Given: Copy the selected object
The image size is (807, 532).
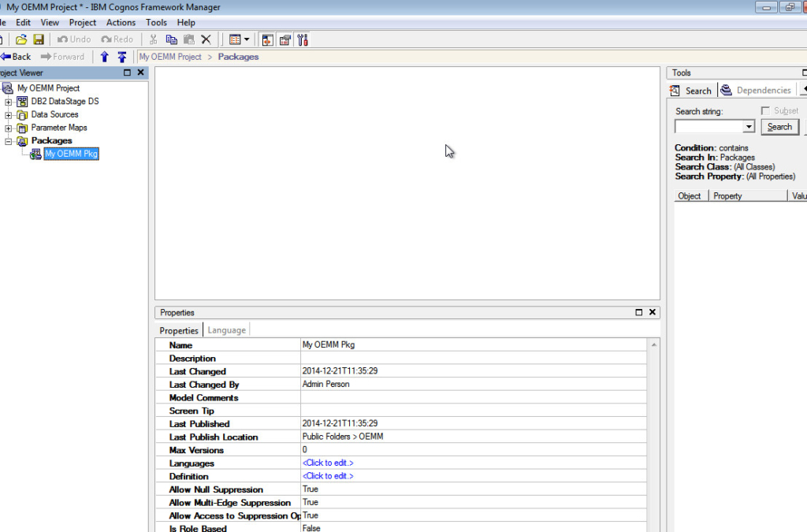Looking at the screenshot, I should tap(171, 39).
